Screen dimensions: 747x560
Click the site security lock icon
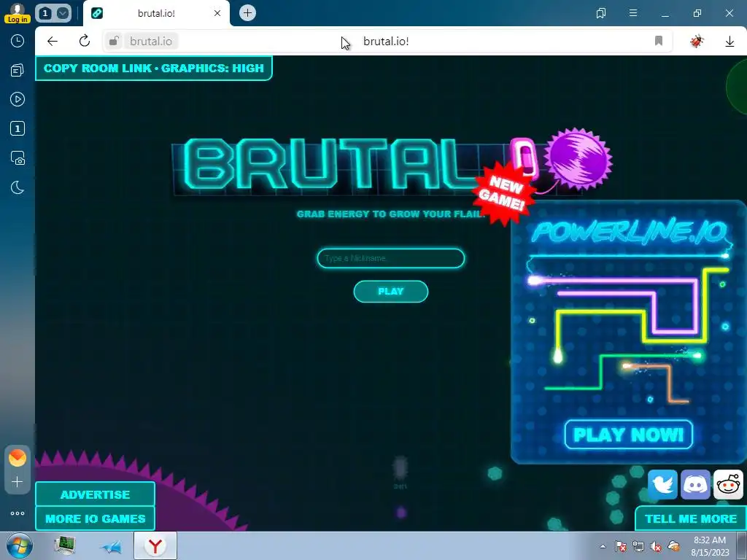coord(113,41)
